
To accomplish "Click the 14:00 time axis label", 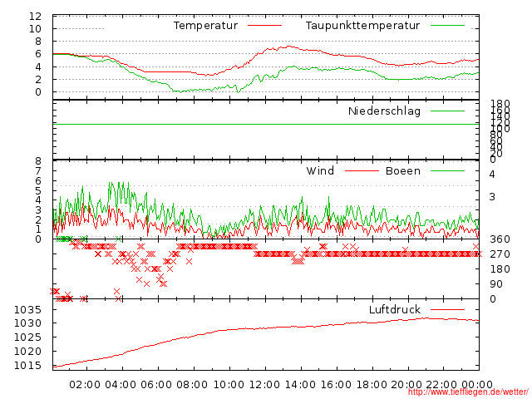I will [x=300, y=385].
